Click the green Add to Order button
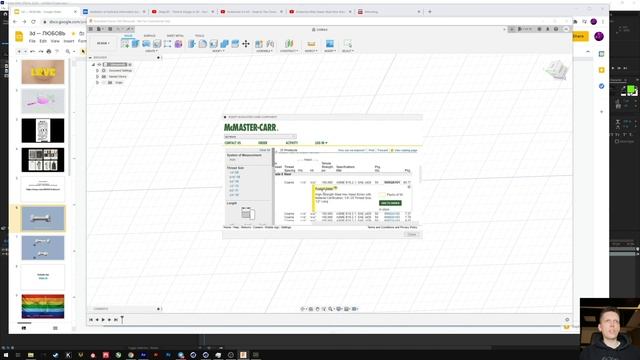The height and width of the screenshot is (360, 640). point(390,203)
